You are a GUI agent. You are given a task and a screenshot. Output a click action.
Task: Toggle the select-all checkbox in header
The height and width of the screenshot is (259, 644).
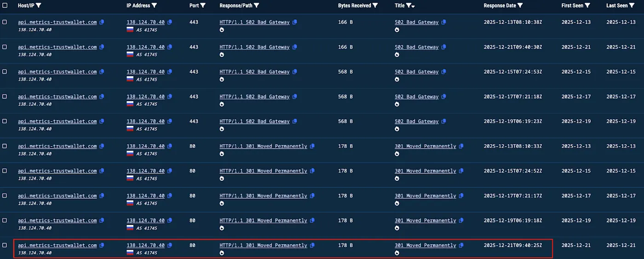5,6
